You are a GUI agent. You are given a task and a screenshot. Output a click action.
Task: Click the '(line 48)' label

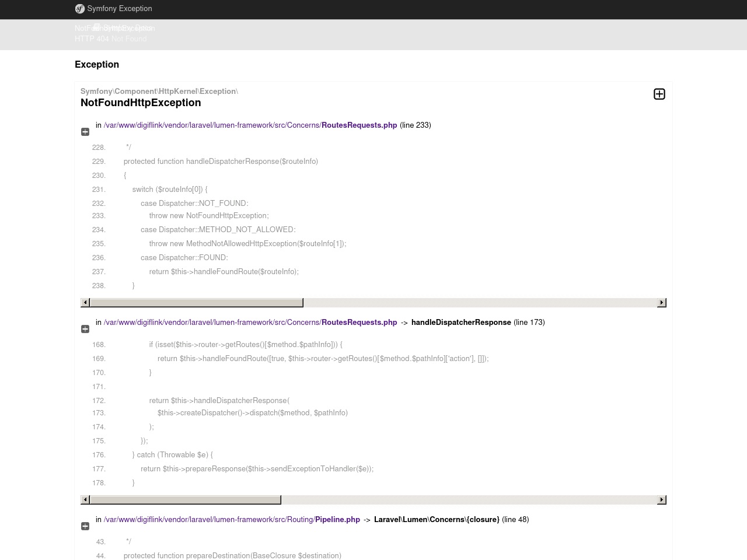[515, 520]
